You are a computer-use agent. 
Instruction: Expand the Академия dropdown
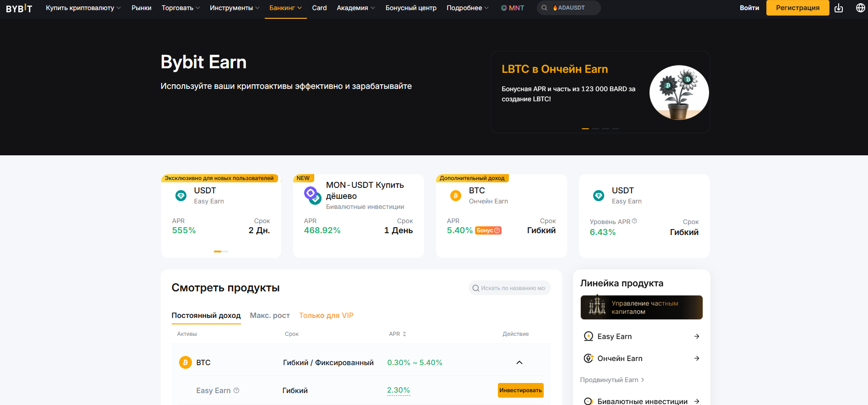pyautogui.click(x=356, y=8)
